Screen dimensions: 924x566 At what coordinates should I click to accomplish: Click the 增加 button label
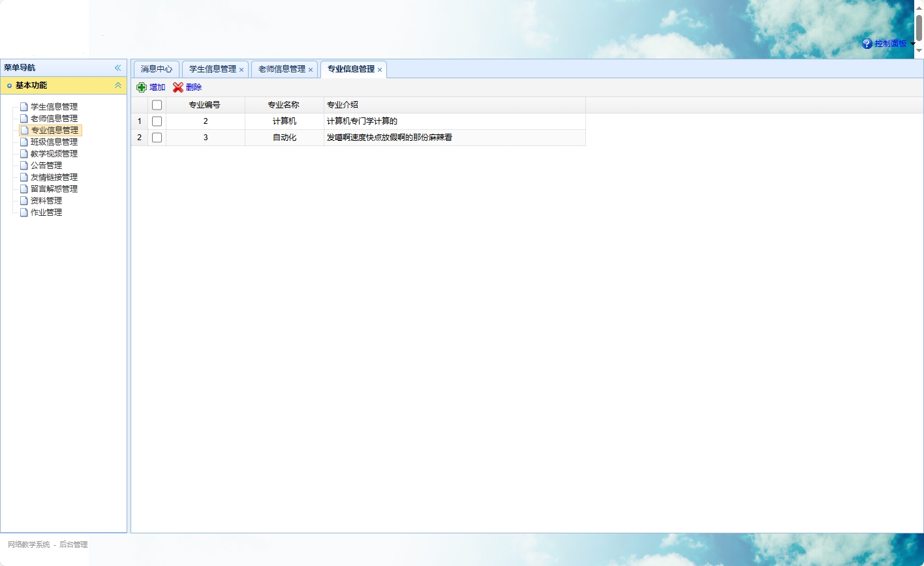157,87
